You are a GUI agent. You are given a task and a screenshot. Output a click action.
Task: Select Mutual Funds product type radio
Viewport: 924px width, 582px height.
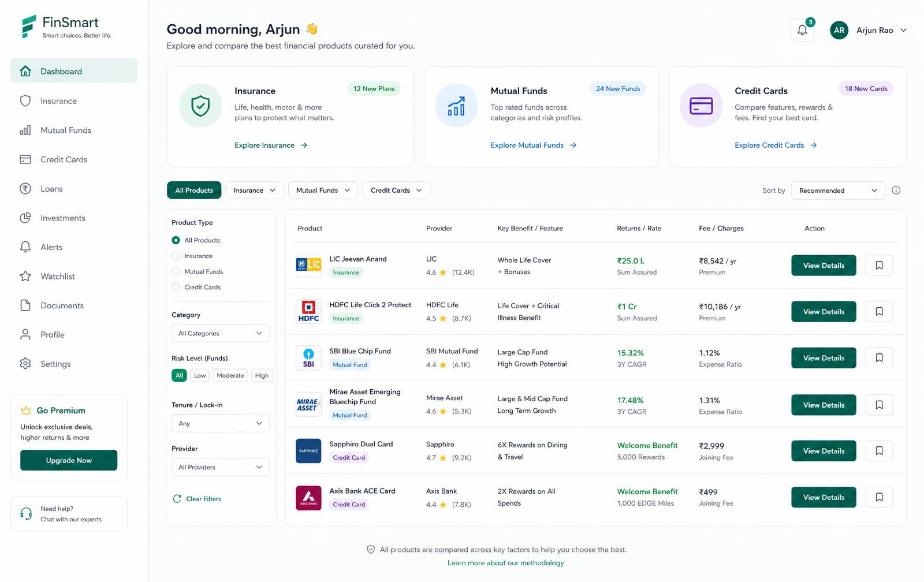pyautogui.click(x=176, y=271)
